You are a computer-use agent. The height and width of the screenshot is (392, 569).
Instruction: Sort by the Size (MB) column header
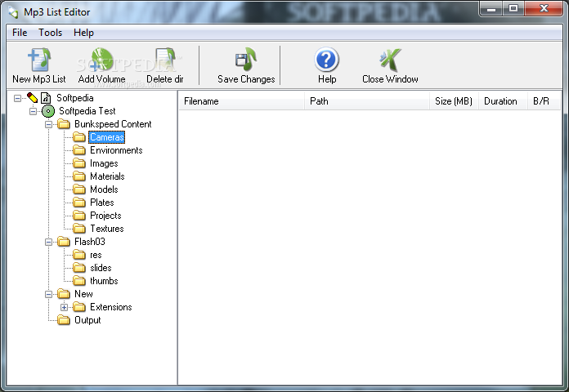pyautogui.click(x=454, y=101)
